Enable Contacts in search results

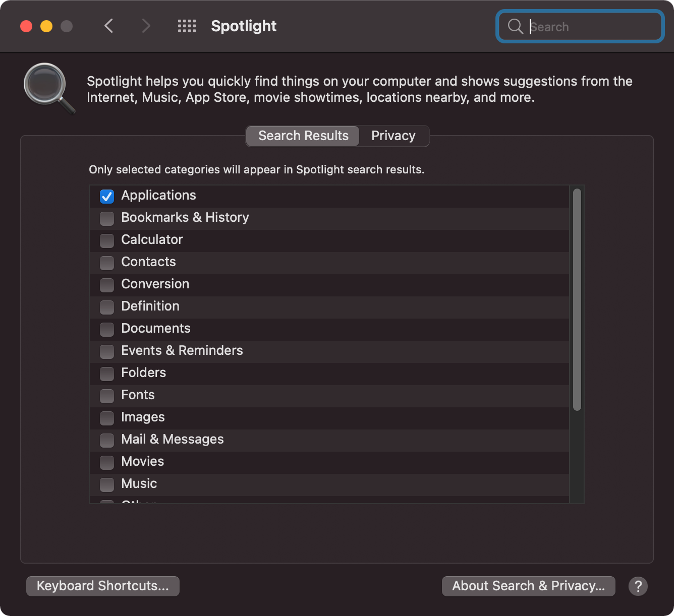[x=107, y=263]
